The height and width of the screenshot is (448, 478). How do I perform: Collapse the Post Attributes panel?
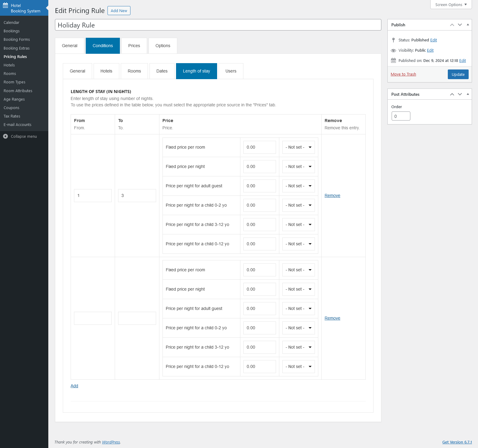click(x=468, y=94)
